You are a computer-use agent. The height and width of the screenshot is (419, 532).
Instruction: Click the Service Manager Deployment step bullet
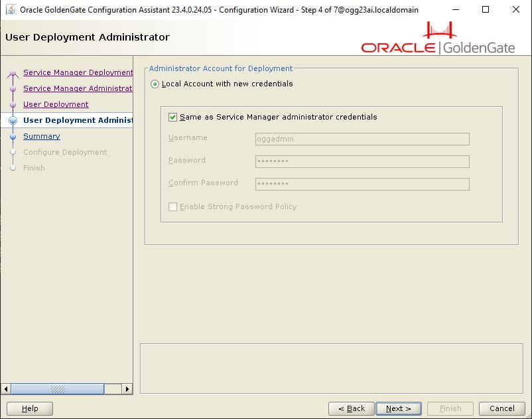point(13,73)
